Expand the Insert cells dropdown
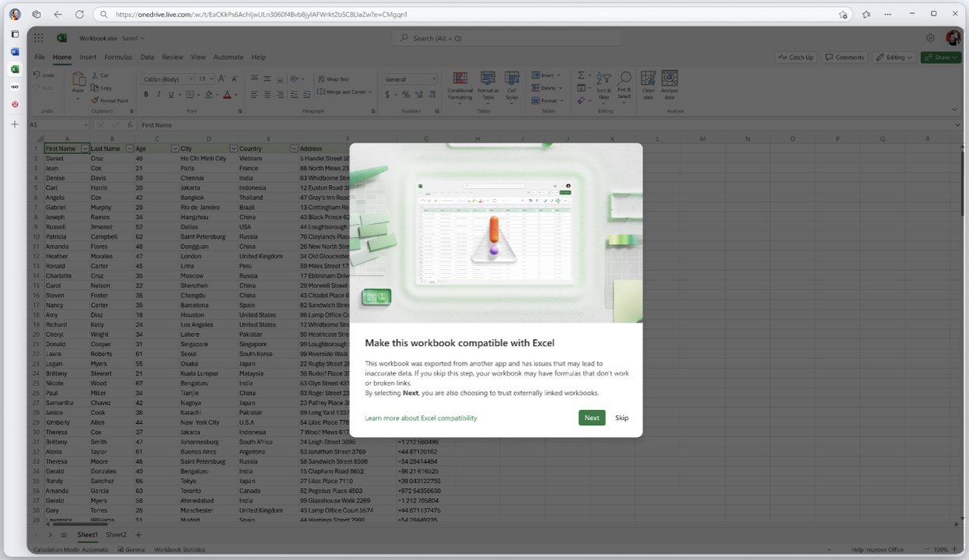This screenshot has height=560, width=969. tap(558, 75)
